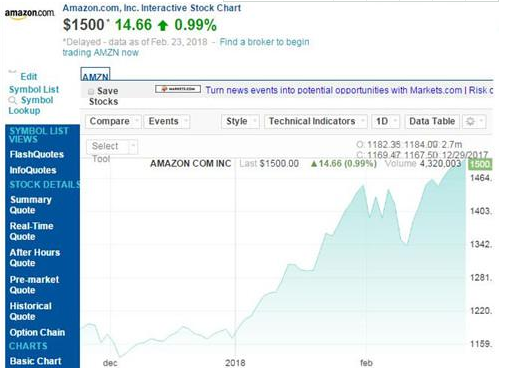Click the feb date axis label
The width and height of the screenshot is (523, 379).
coord(366,363)
